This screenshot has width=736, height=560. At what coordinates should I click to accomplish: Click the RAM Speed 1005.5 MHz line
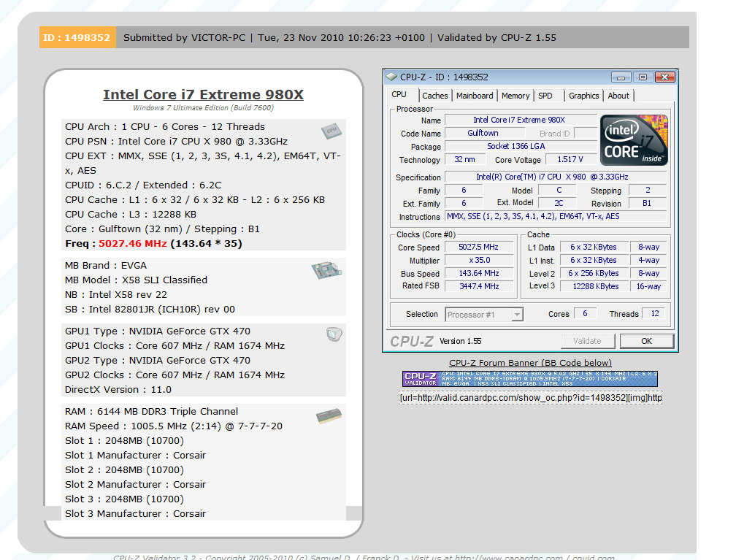pyautogui.click(x=174, y=426)
